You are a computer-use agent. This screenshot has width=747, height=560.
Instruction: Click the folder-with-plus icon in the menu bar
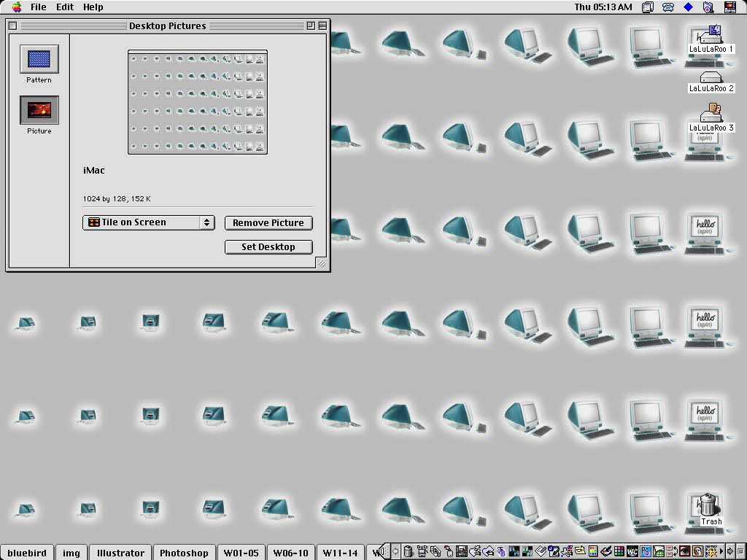click(708, 7)
